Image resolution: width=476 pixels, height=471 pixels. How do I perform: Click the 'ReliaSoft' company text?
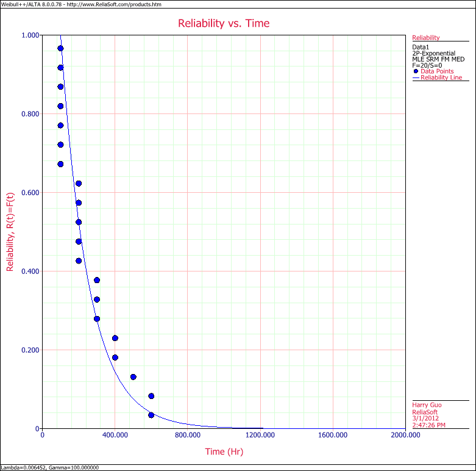(x=424, y=412)
